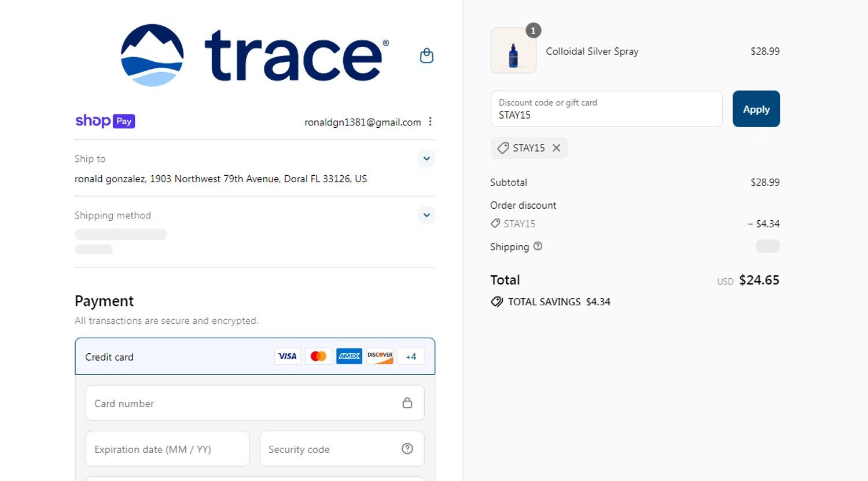The image size is (868, 481).
Task: Expand the Shipping method chevron
Action: click(426, 215)
